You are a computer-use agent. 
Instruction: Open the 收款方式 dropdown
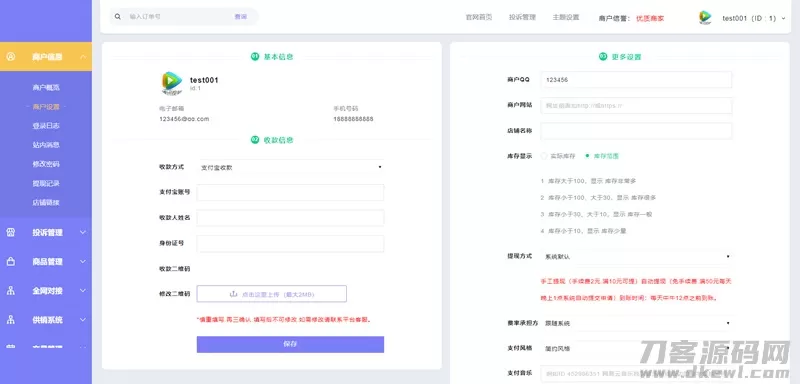(290, 167)
